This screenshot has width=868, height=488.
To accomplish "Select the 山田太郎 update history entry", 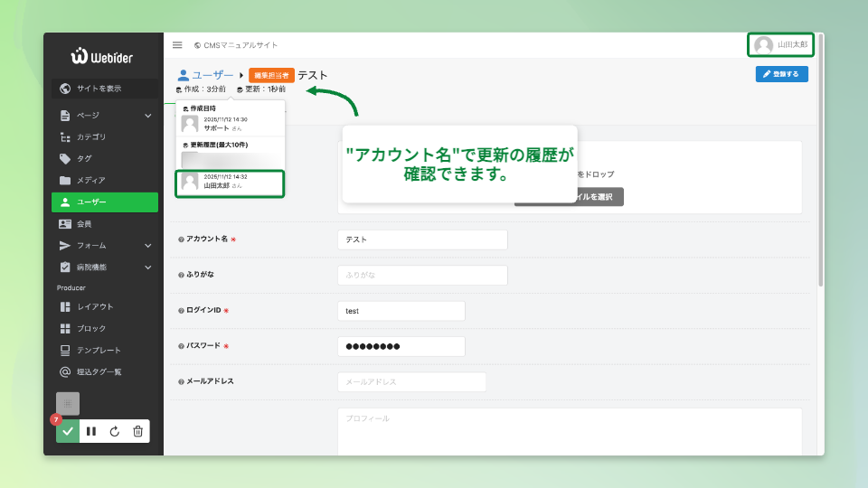I will click(230, 183).
